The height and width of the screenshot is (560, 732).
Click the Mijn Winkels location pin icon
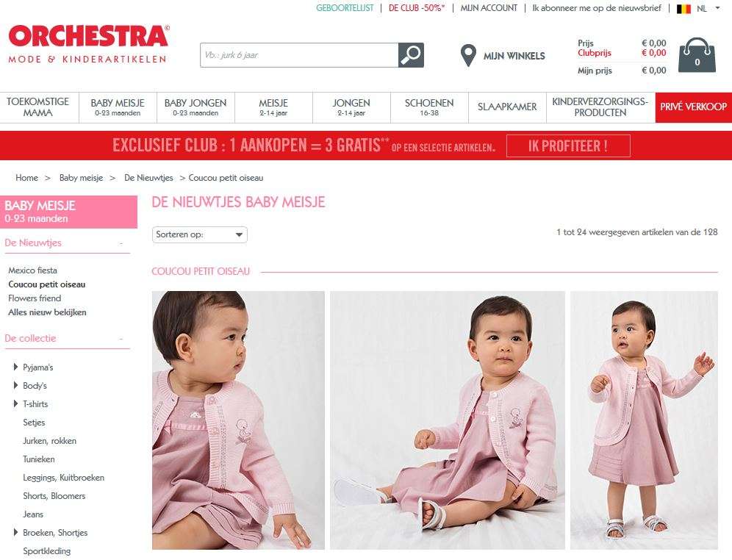click(468, 56)
